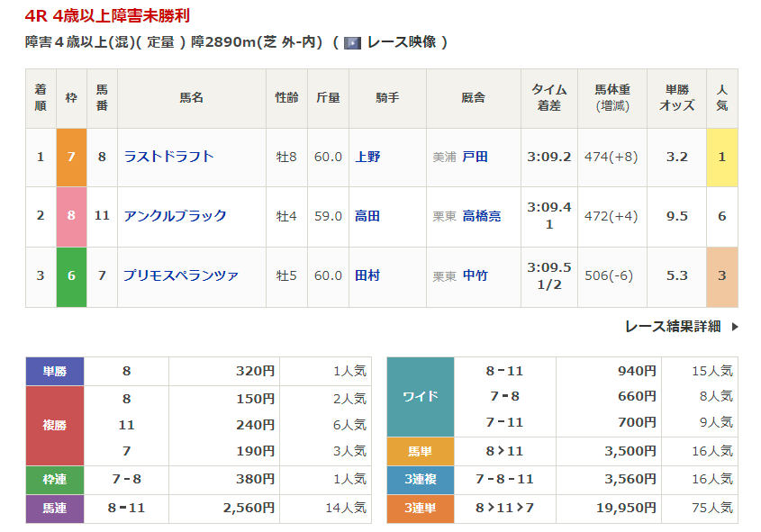View jockey 上野 details
This screenshot has height=532, width=761.
(x=367, y=157)
